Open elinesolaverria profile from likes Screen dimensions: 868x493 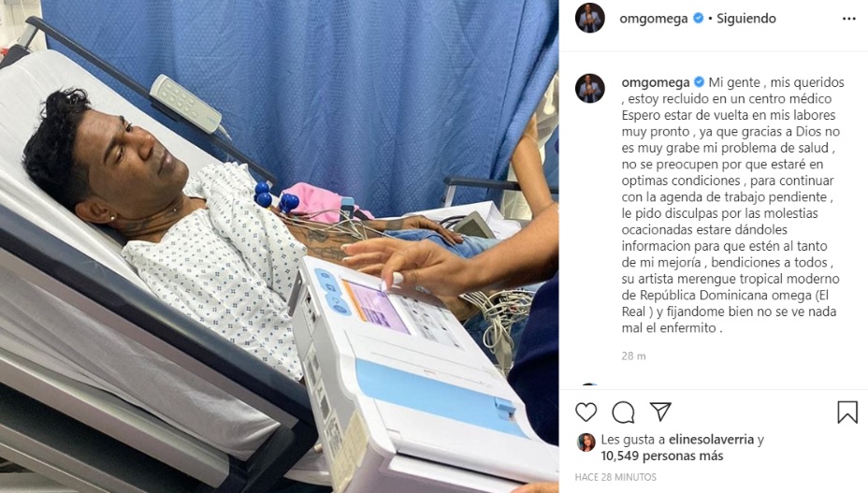pos(712,440)
